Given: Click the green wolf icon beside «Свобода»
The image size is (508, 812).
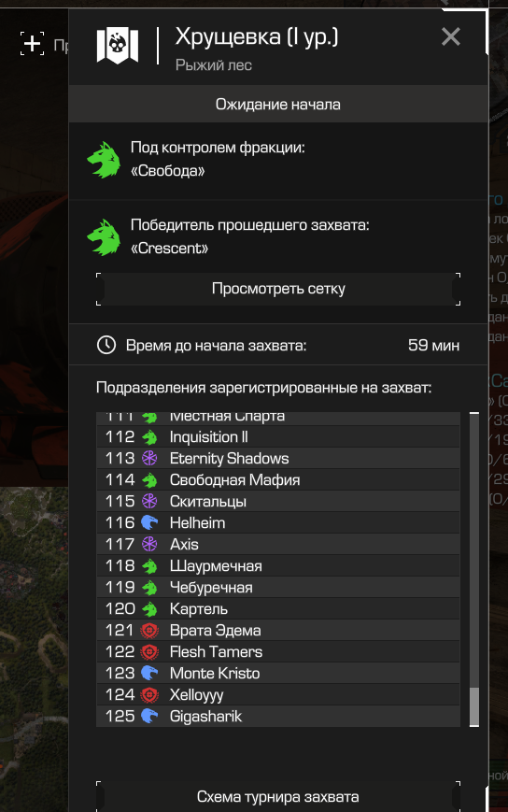Looking at the screenshot, I should [104, 160].
